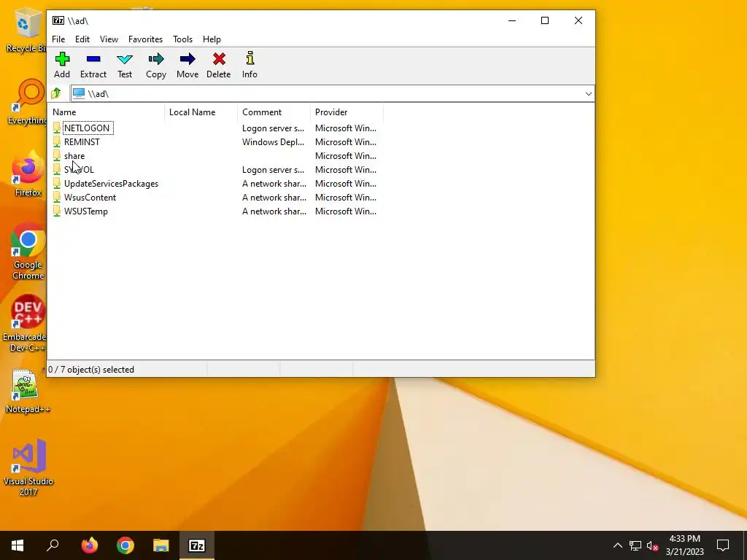Click the network share comment for WsusContent
This screenshot has height=560, width=747.
coord(274,197)
